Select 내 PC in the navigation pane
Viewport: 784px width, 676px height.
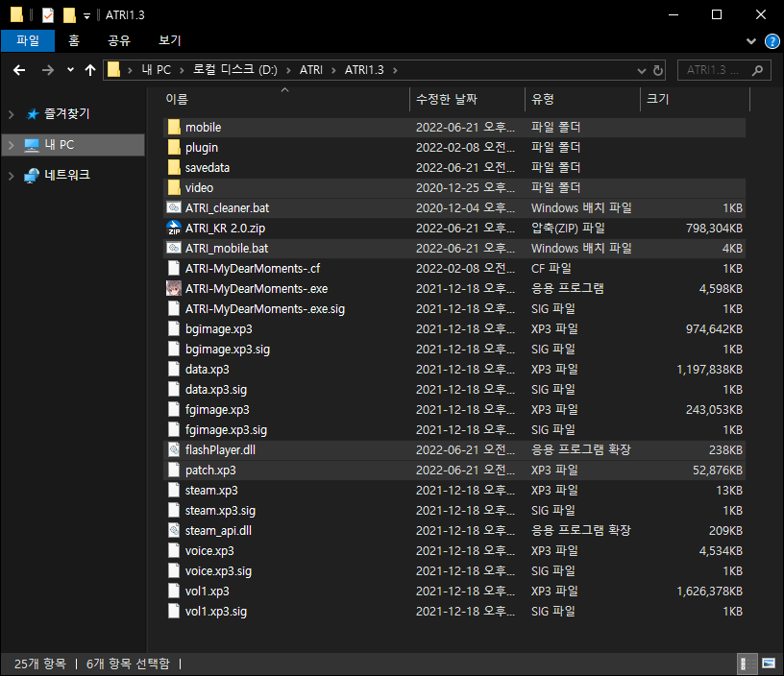click(59, 145)
